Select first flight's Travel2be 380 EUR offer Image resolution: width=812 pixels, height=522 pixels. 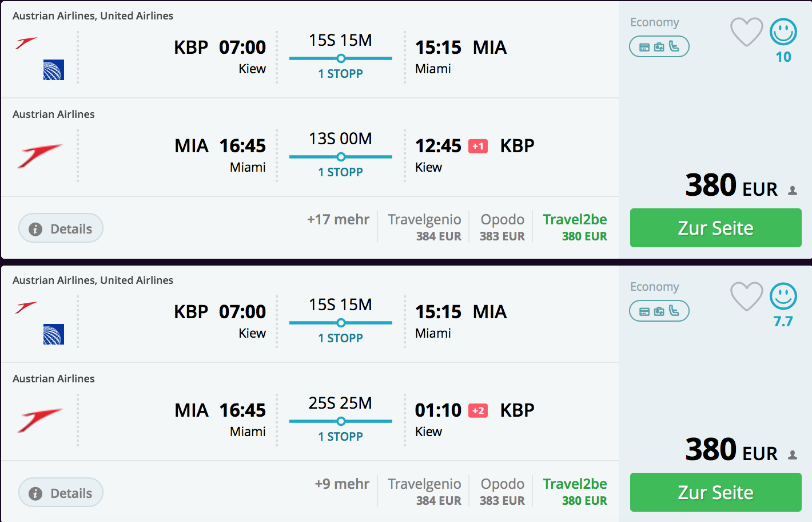point(575,227)
